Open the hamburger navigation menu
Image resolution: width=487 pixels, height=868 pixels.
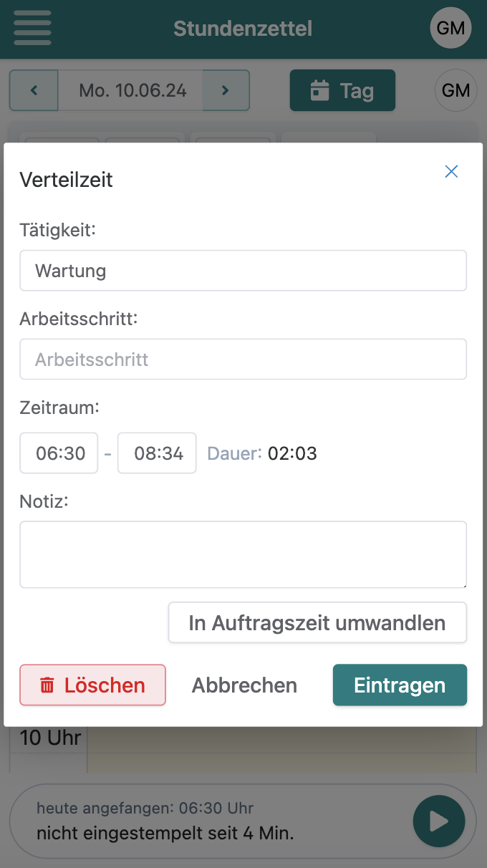[32, 28]
